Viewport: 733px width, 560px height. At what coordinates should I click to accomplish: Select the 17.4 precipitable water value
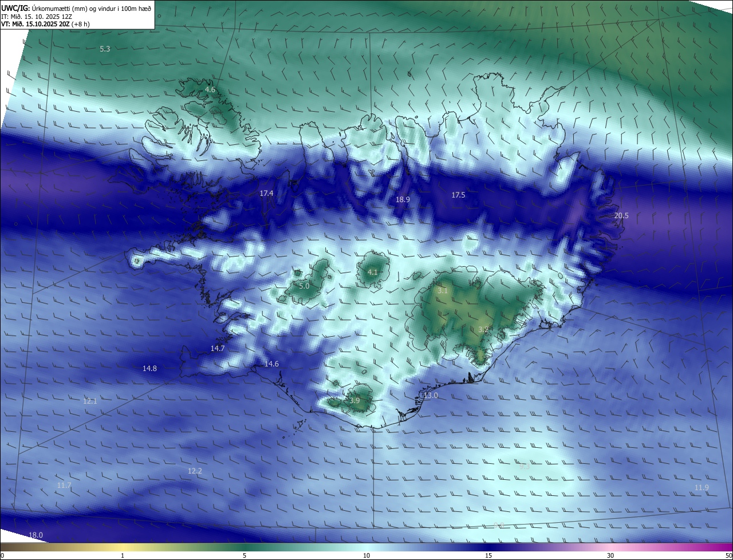click(x=266, y=194)
